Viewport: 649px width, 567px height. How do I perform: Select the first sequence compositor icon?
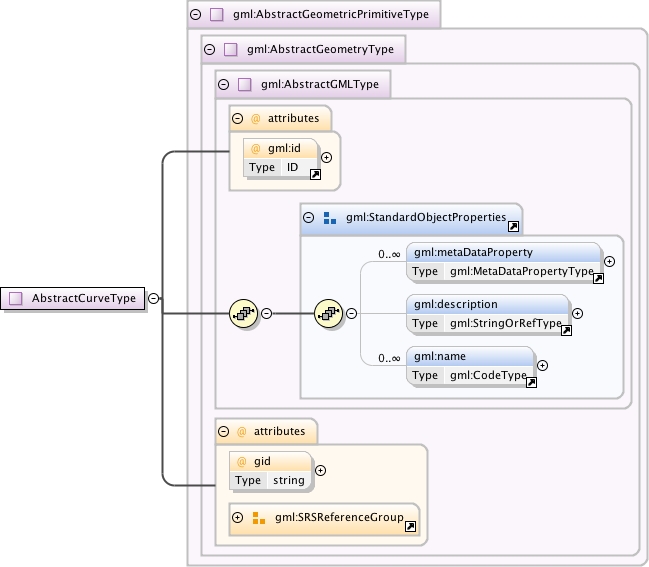244,313
